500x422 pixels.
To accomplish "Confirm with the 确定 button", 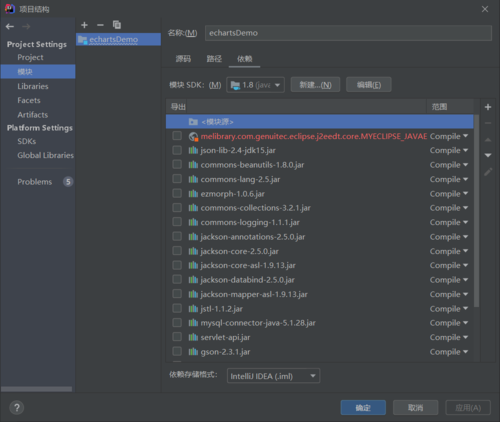I will pyautogui.click(x=363, y=408).
